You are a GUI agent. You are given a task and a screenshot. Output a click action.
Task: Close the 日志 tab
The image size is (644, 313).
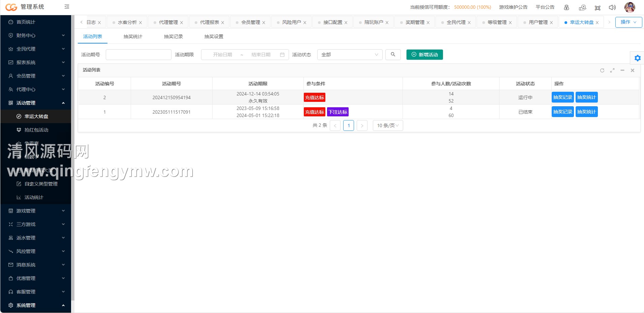(x=99, y=23)
